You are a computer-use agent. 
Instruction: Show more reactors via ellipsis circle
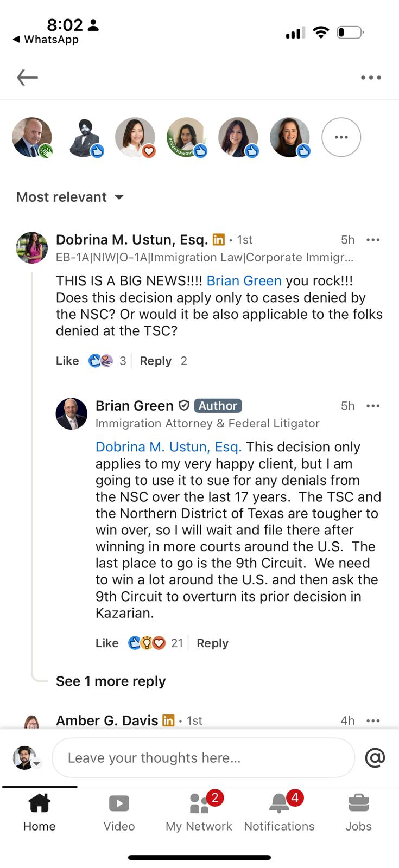(341, 137)
